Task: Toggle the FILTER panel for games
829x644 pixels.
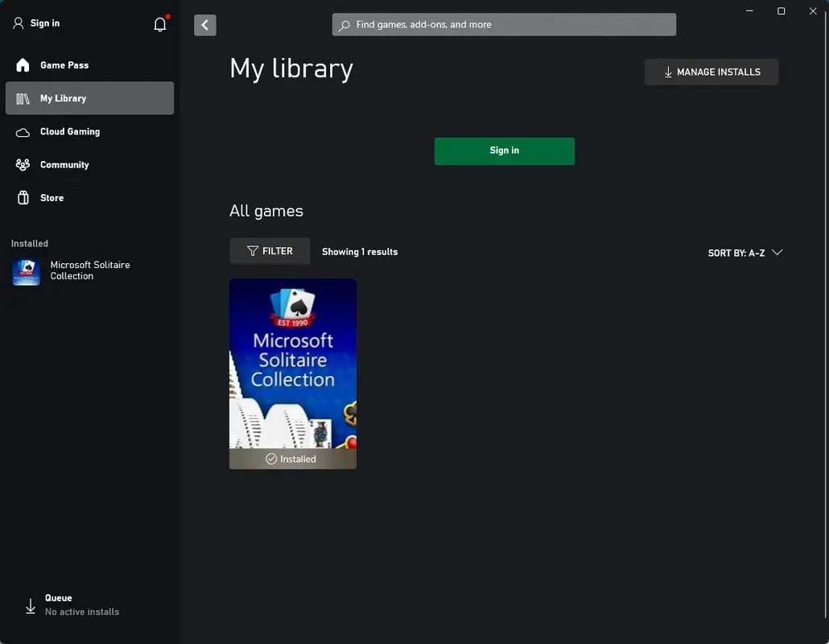Action: click(270, 250)
